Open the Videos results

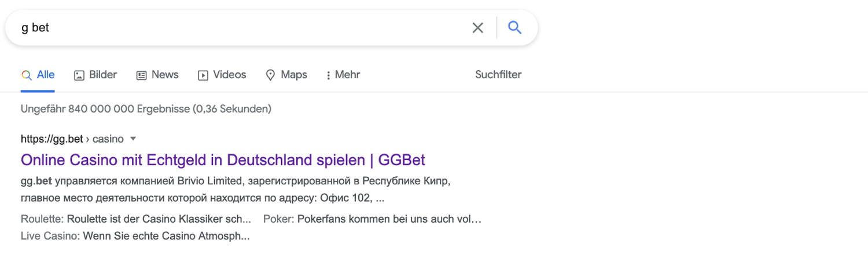click(222, 75)
